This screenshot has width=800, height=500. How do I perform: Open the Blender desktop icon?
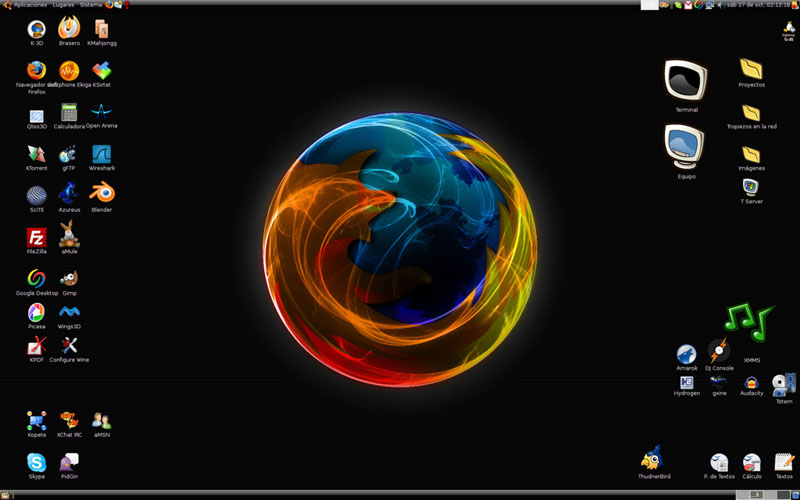101,193
